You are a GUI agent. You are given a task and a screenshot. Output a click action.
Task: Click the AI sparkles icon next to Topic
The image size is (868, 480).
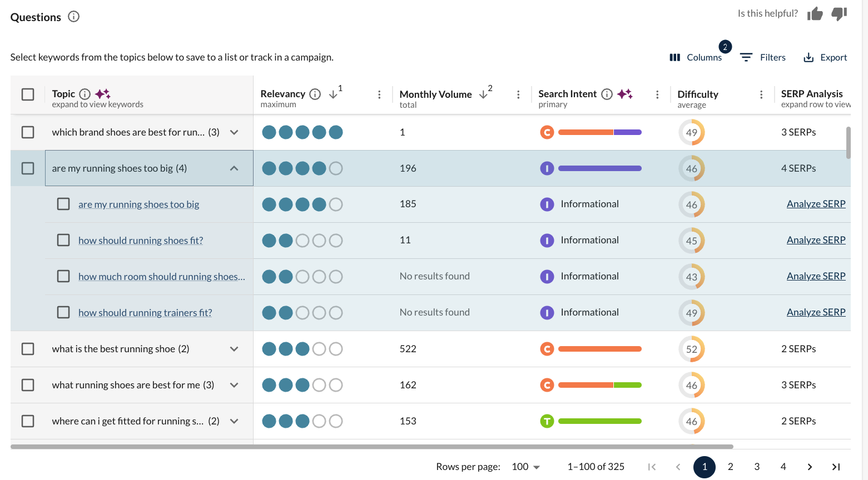pyautogui.click(x=102, y=93)
